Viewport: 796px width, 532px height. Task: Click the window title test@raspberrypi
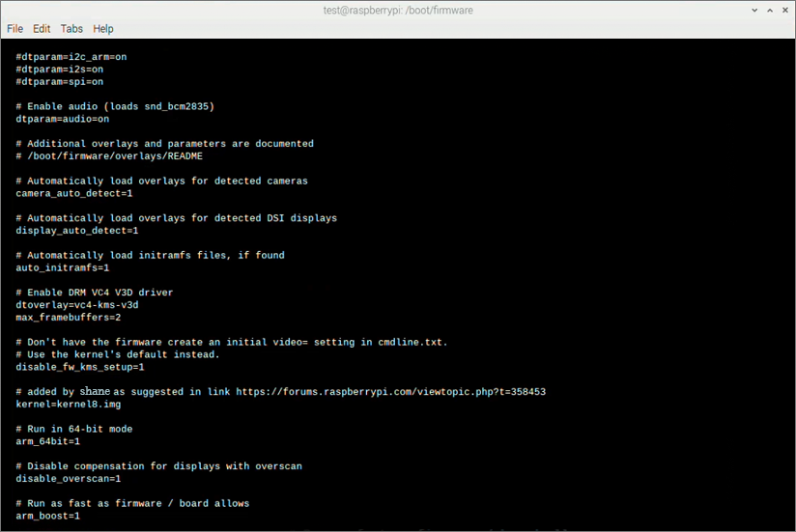tap(397, 10)
